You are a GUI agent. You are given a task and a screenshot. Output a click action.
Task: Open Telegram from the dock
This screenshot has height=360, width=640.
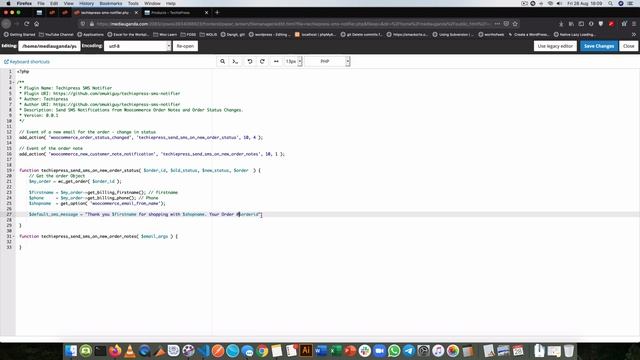(409, 351)
